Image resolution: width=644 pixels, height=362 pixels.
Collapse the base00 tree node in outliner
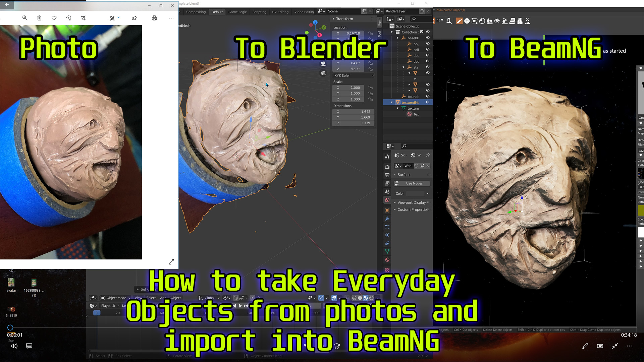(x=398, y=38)
